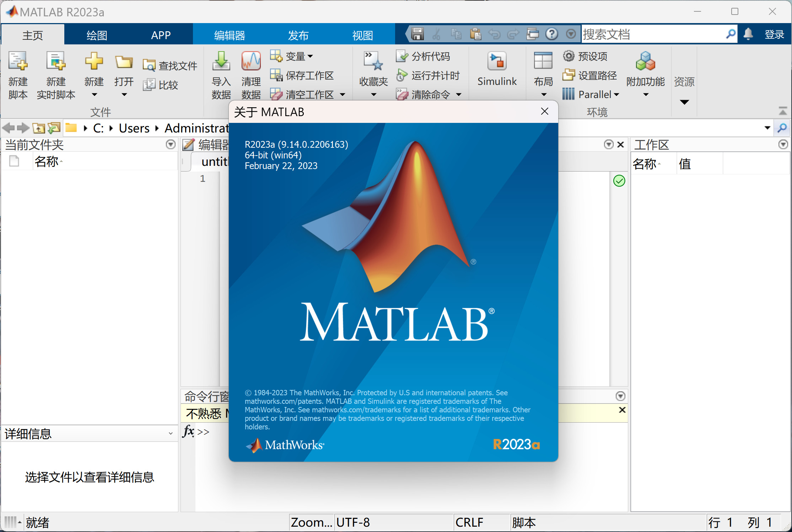Open the quick access toolbar customization dropdown
This screenshot has width=792, height=532.
[x=571, y=34]
